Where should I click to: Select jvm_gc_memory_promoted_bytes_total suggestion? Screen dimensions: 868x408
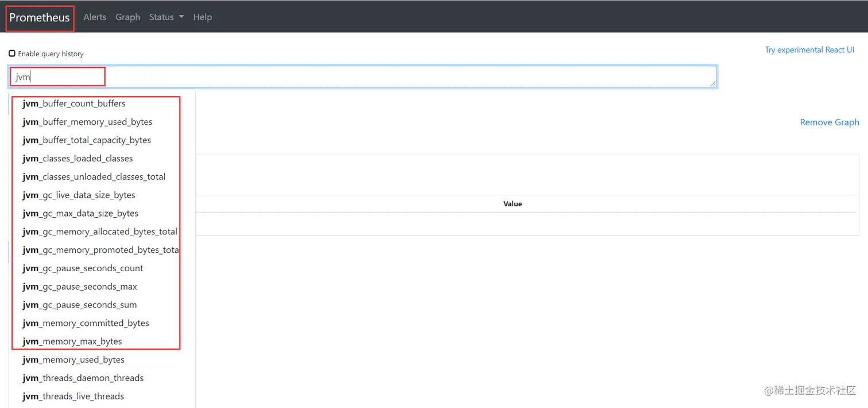pyautogui.click(x=102, y=250)
